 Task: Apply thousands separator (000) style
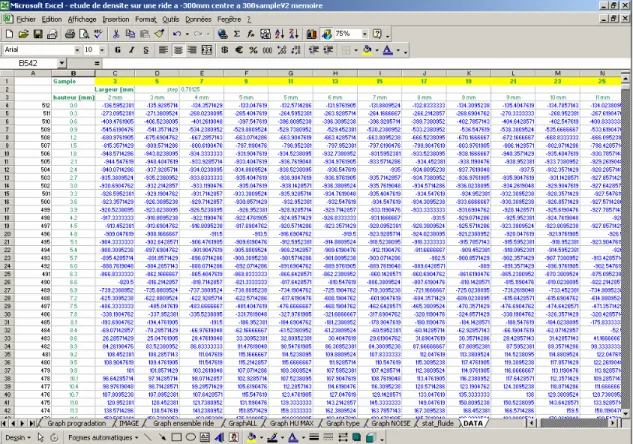pyautogui.click(x=267, y=50)
